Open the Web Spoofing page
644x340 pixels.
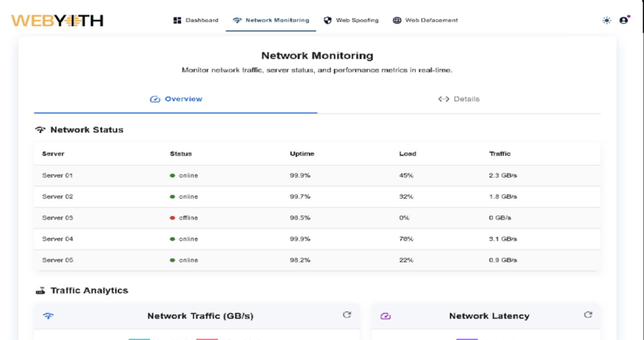351,21
